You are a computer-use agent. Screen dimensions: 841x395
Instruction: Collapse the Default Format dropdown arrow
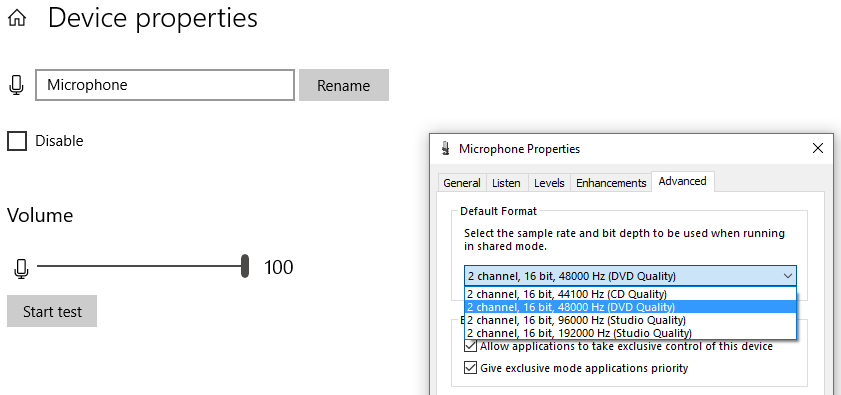(787, 276)
